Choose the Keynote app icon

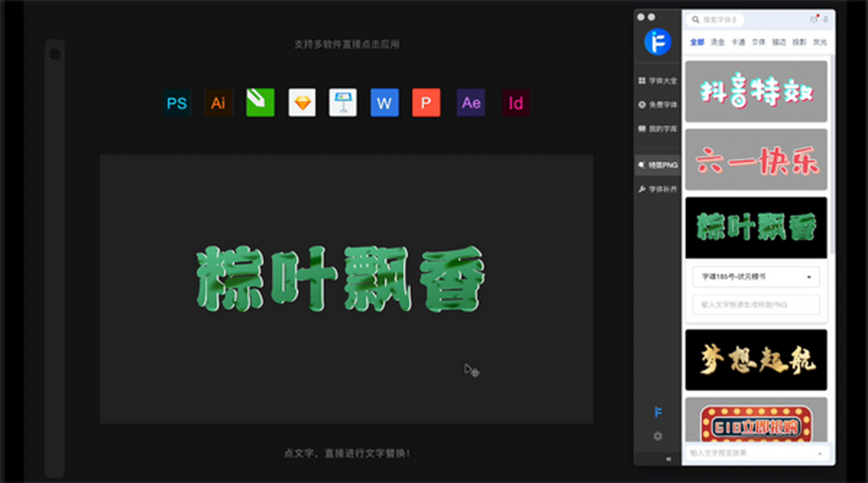(x=343, y=103)
